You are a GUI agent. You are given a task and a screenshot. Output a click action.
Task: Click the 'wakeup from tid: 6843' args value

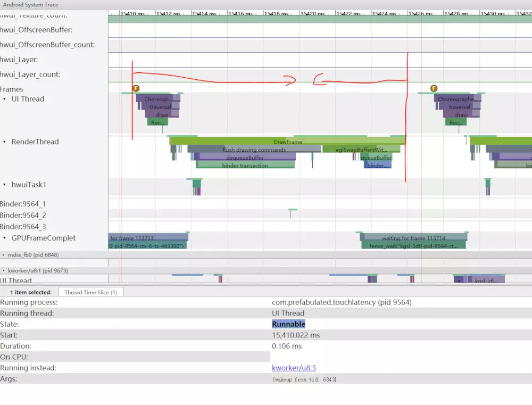pos(304,379)
